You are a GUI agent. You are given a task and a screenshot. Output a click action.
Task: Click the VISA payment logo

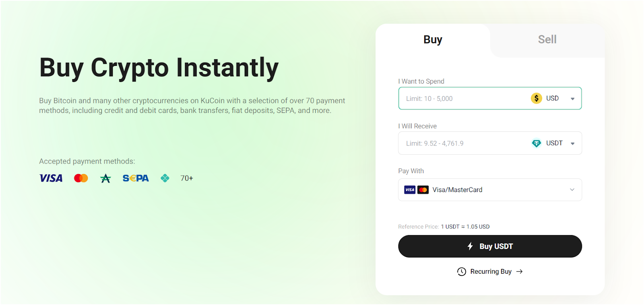point(51,178)
